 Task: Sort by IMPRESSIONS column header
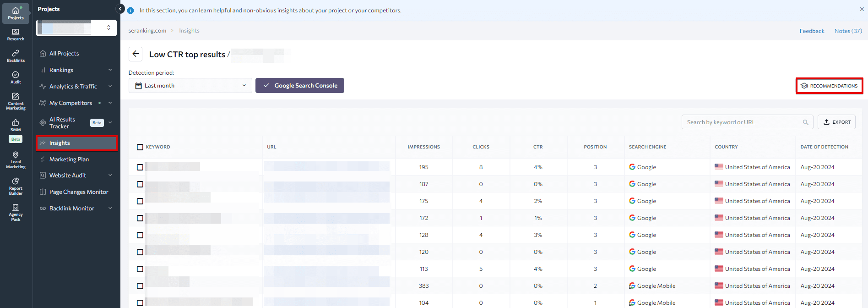tap(423, 147)
